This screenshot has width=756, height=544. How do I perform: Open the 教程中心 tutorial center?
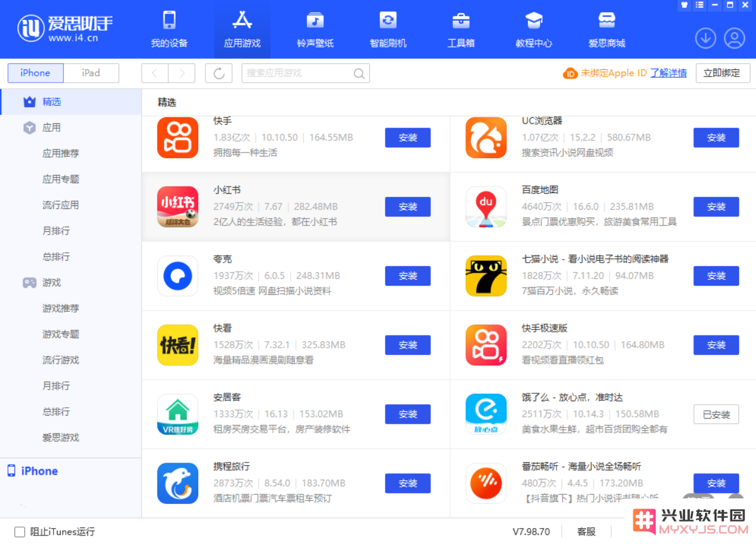[534, 29]
